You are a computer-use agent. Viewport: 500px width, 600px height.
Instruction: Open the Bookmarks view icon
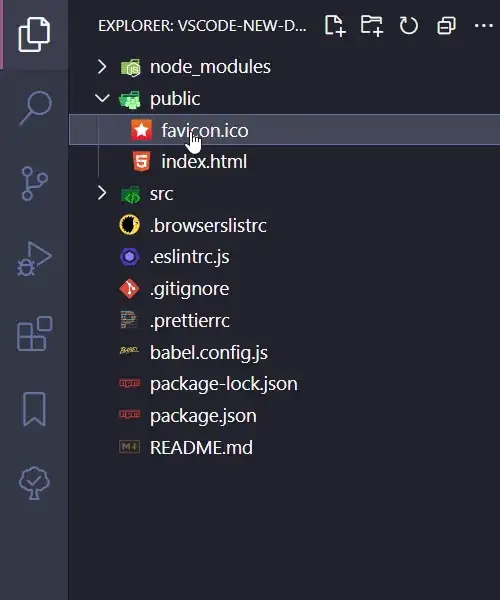[x=34, y=409]
